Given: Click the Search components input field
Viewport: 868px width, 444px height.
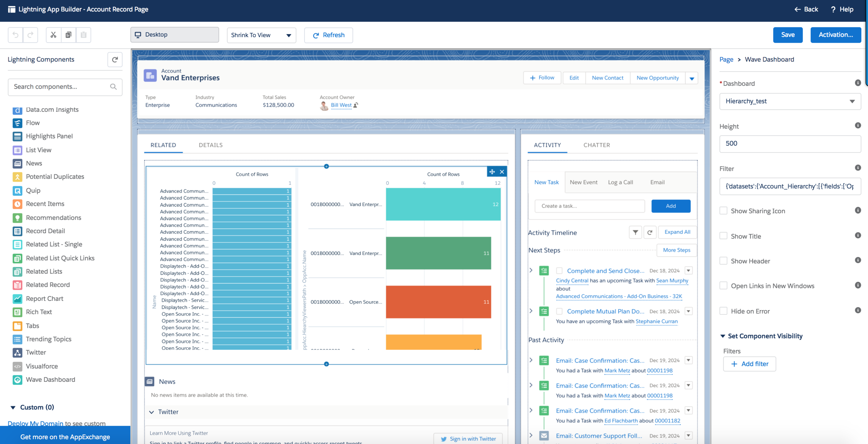Looking at the screenshot, I should [x=65, y=87].
